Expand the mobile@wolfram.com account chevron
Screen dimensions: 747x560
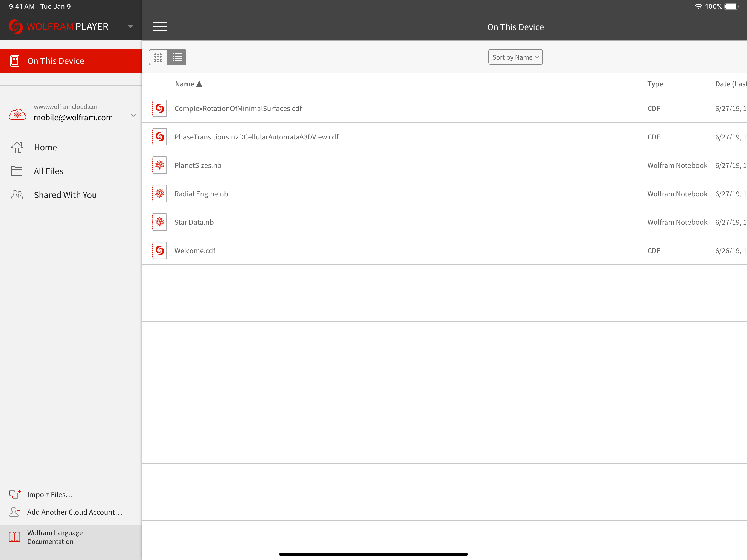134,115
